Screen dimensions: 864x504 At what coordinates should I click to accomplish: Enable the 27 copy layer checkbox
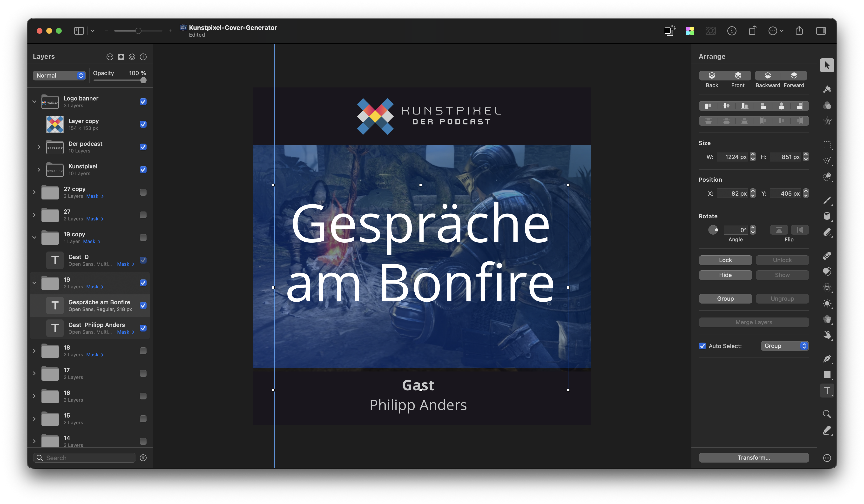coord(143,192)
